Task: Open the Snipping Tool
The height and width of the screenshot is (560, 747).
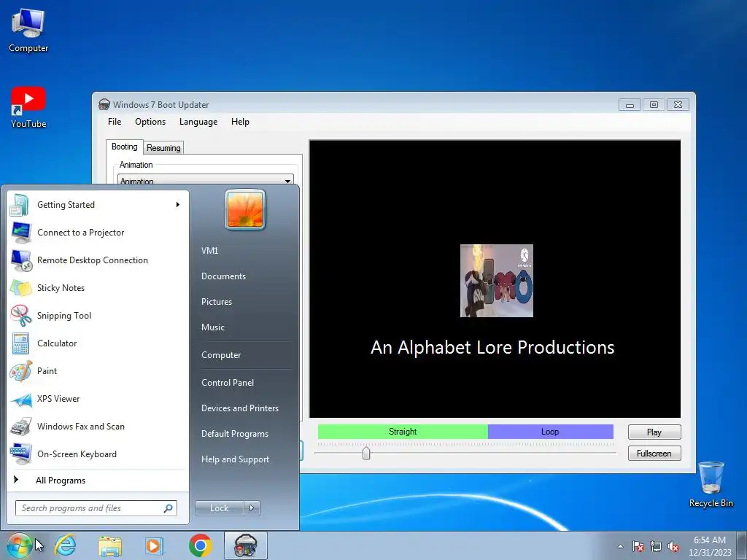Action: (x=98, y=315)
